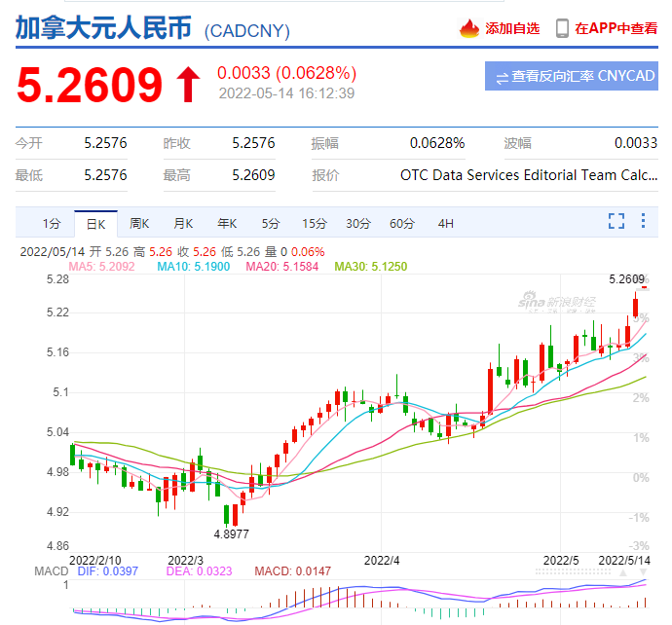Click the 5.2609 latest price marker
672x625 pixels.
(626, 279)
